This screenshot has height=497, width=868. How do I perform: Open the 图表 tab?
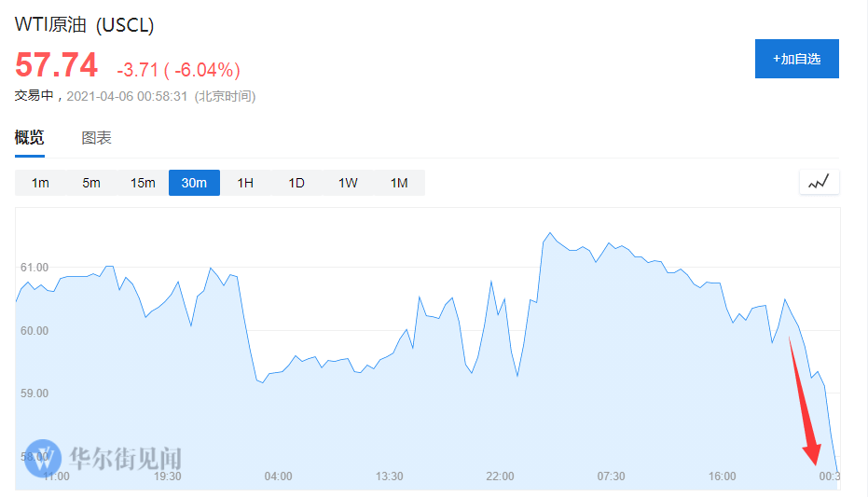click(96, 138)
